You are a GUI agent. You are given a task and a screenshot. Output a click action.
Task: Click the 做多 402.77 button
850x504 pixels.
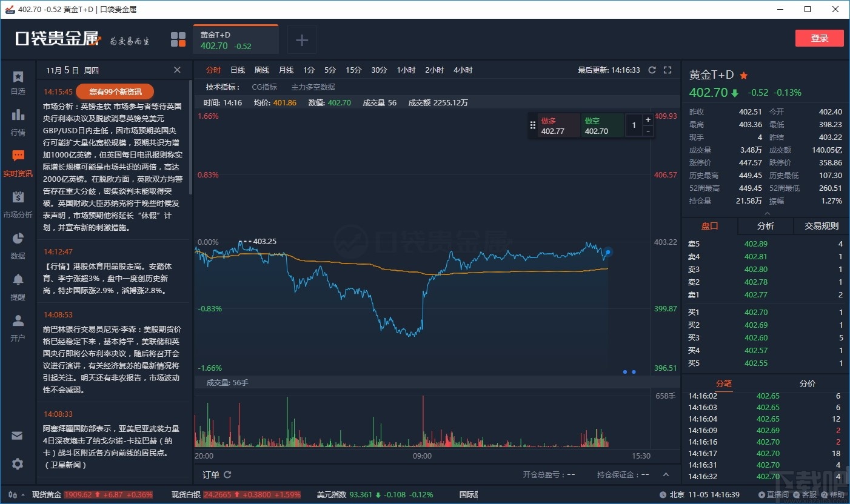coord(557,125)
